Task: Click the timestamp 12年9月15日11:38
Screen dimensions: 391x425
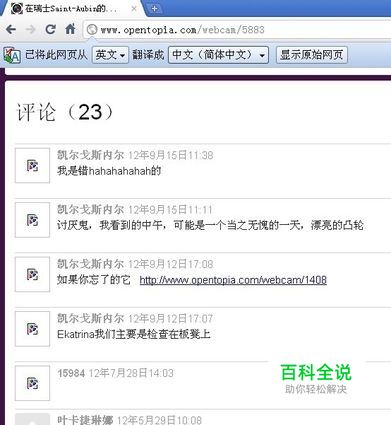Action: click(x=171, y=155)
